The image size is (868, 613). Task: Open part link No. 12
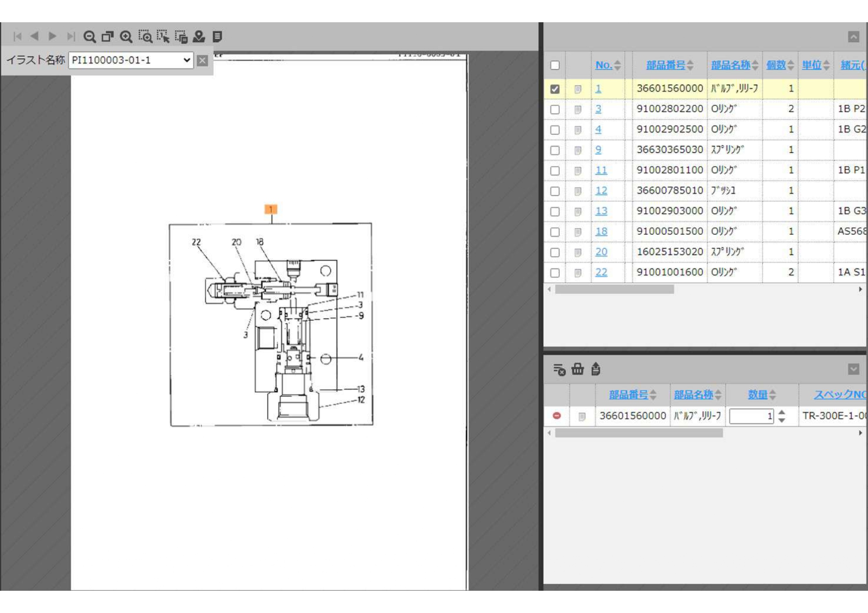[x=601, y=191]
